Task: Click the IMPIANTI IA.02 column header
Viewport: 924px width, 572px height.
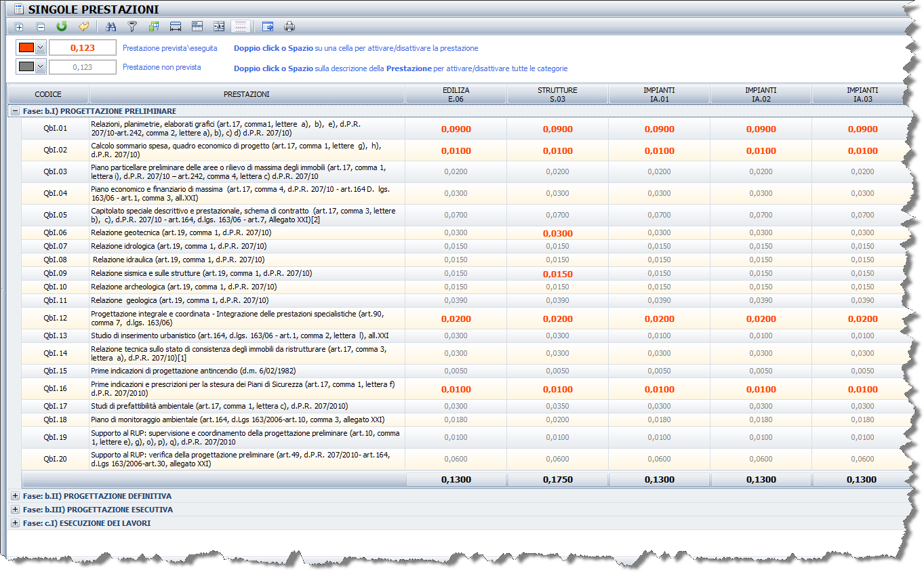Action: pyautogui.click(x=761, y=94)
